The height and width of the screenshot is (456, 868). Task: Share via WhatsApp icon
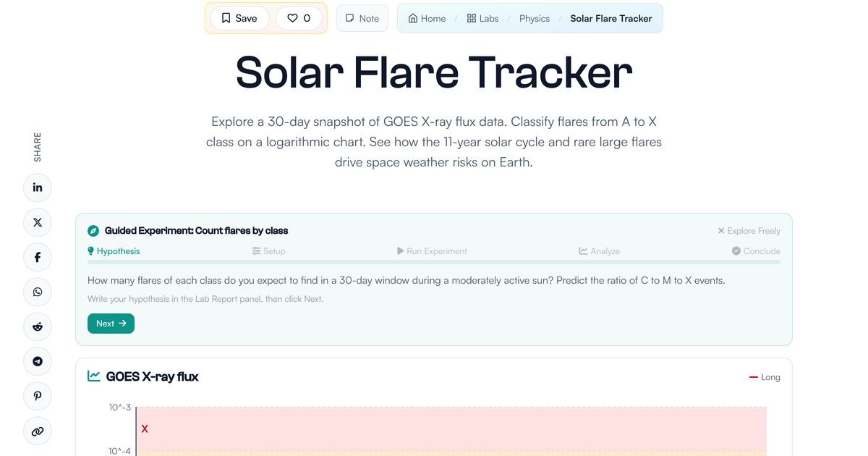[x=38, y=292]
